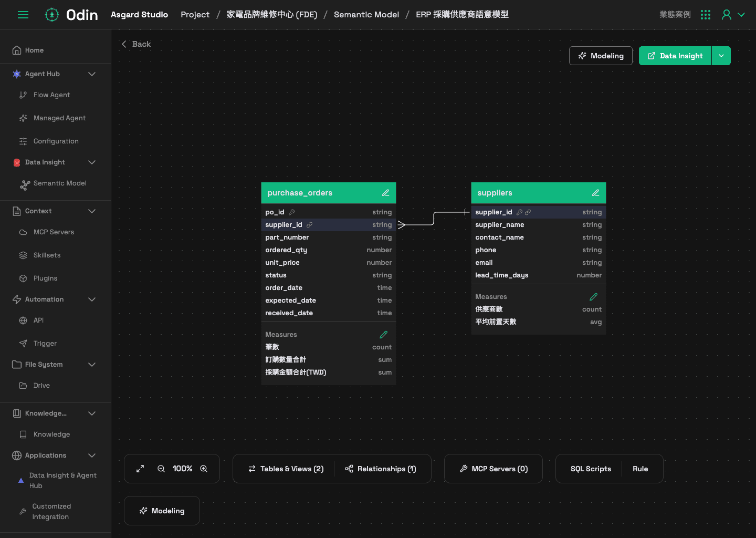The height and width of the screenshot is (538, 756).
Task: Collapse the Context section
Action: click(x=92, y=211)
